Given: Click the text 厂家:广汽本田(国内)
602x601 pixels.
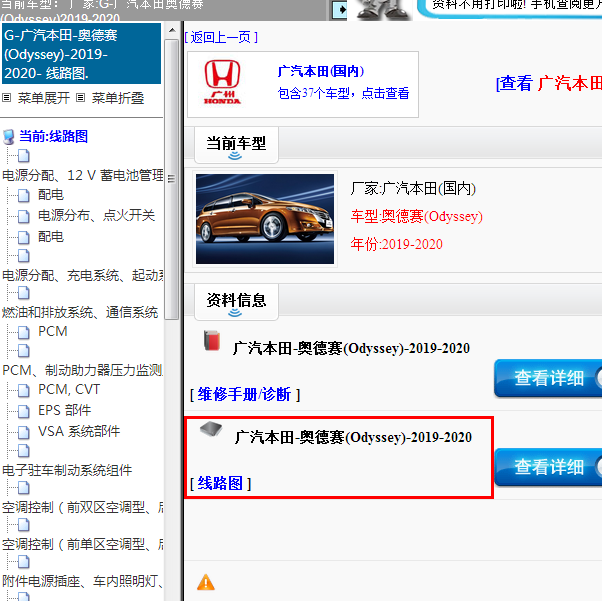Looking at the screenshot, I should (x=413, y=189).
